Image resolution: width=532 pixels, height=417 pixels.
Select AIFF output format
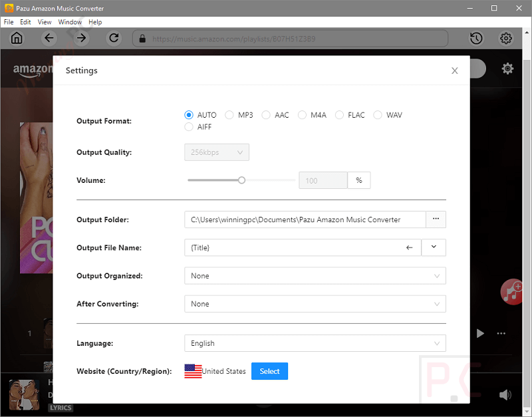point(198,127)
